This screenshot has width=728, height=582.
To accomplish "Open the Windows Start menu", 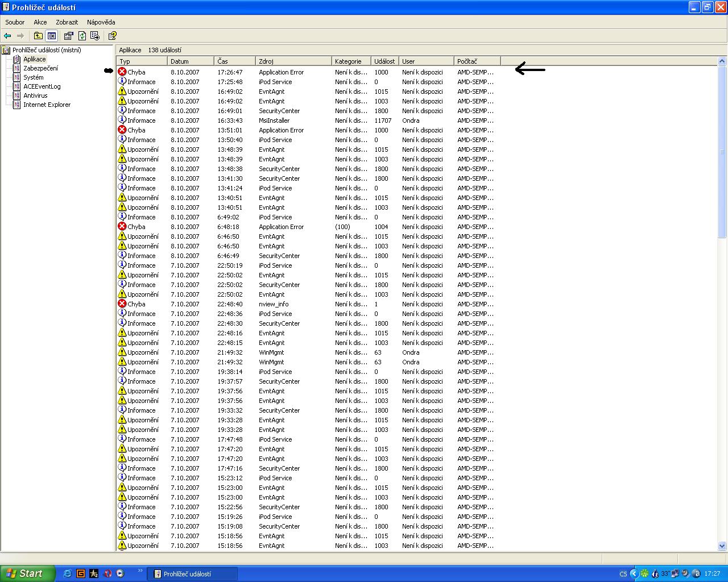I will click(x=28, y=573).
